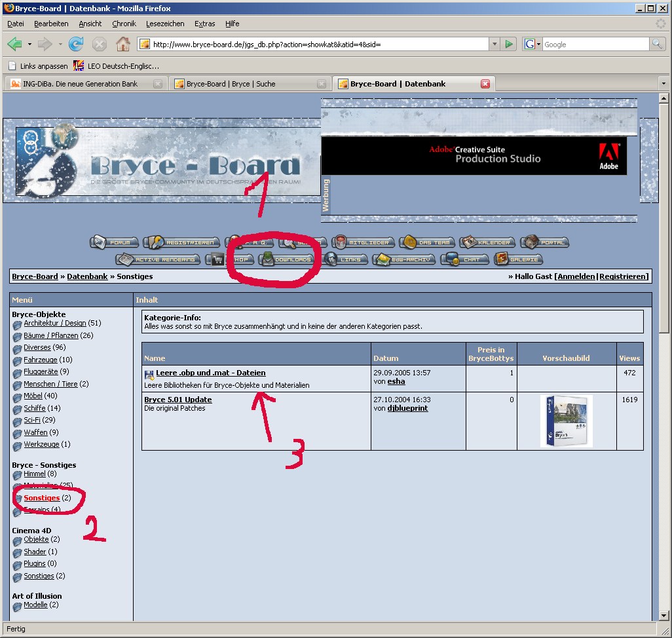Screen dimensions: 672x638
Task: Open the Ansicht menu
Action: tap(90, 24)
